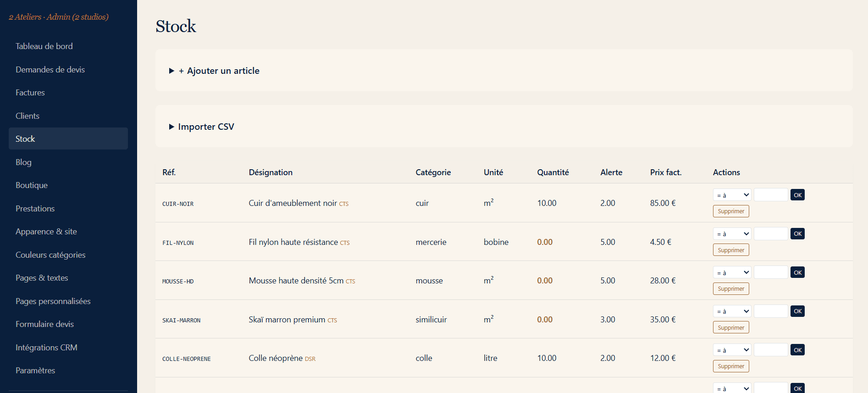This screenshot has height=393, width=868.
Task: Focus the quantity input for COLLE-NEOPRENE
Action: [x=771, y=350]
